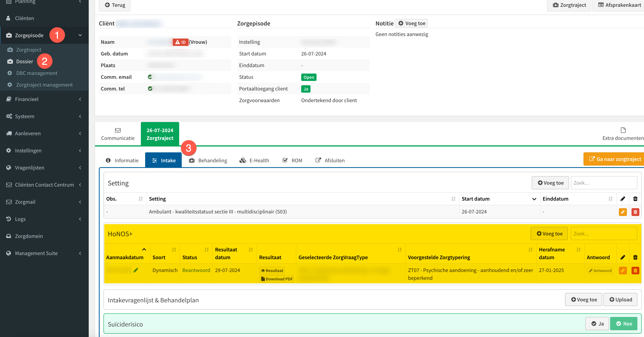Click the Management Suite globe icon

(x=9, y=253)
